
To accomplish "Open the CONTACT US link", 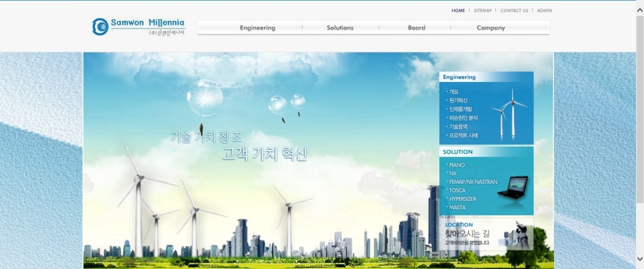I will (x=514, y=11).
